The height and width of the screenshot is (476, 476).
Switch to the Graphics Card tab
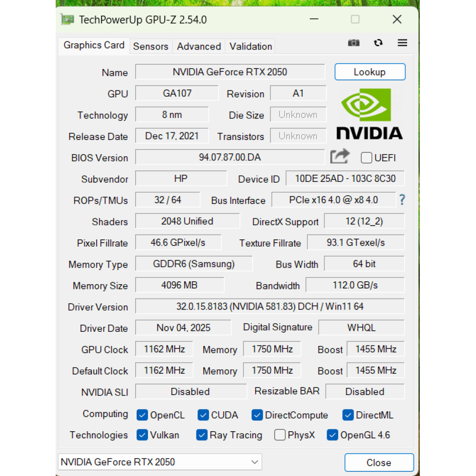pyautogui.click(x=94, y=45)
